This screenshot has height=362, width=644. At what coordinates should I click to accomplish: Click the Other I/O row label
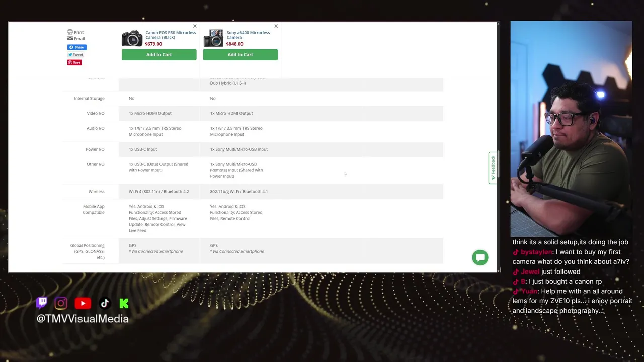click(x=96, y=164)
